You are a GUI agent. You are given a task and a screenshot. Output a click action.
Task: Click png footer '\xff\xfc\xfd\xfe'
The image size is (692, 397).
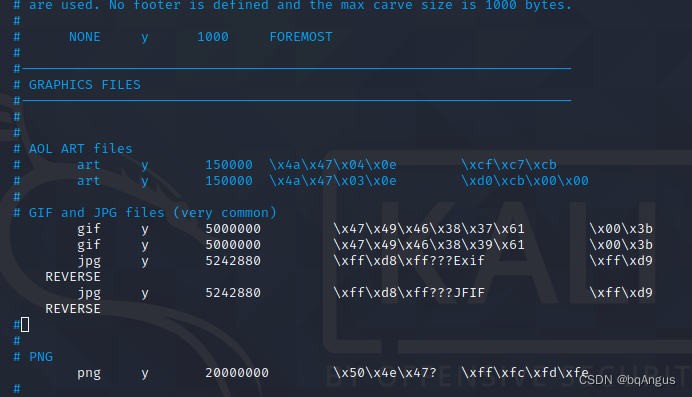click(x=525, y=373)
